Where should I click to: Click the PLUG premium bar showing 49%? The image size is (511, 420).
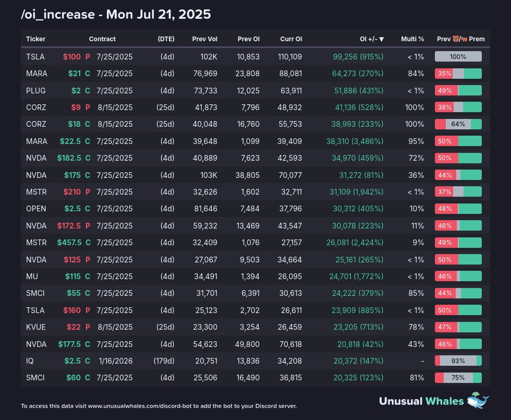click(458, 90)
